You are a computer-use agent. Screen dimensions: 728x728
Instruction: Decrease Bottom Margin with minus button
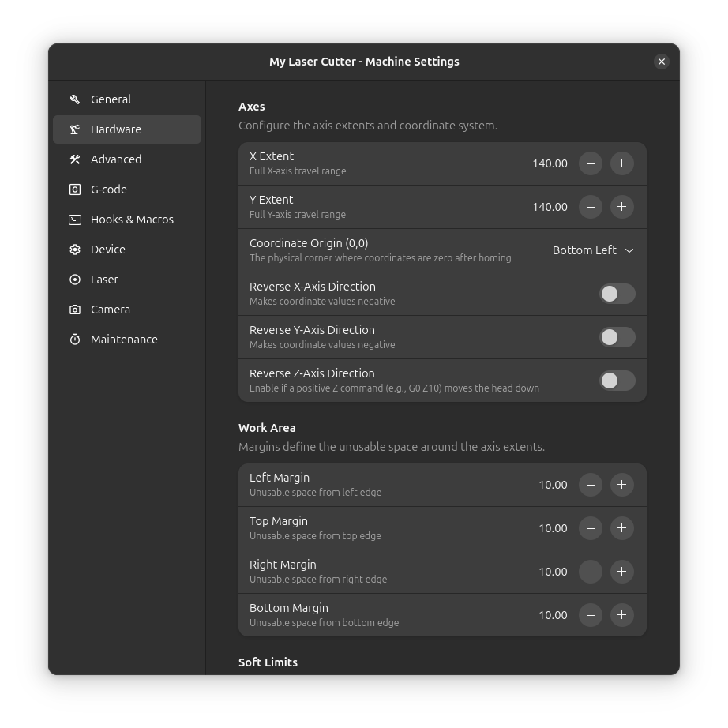coord(591,615)
